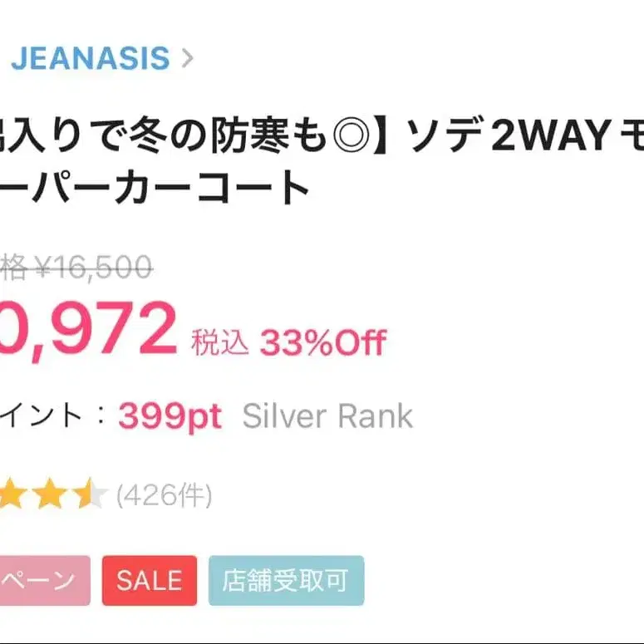Screen dimensions: 644x644
Task: Open the JEANASIS brand page link
Action: [90, 59]
